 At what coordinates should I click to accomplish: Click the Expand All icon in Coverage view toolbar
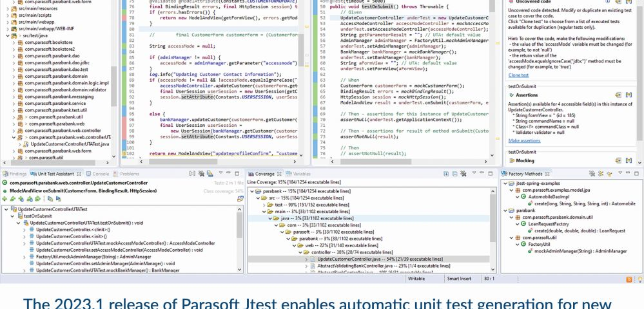[446, 174]
